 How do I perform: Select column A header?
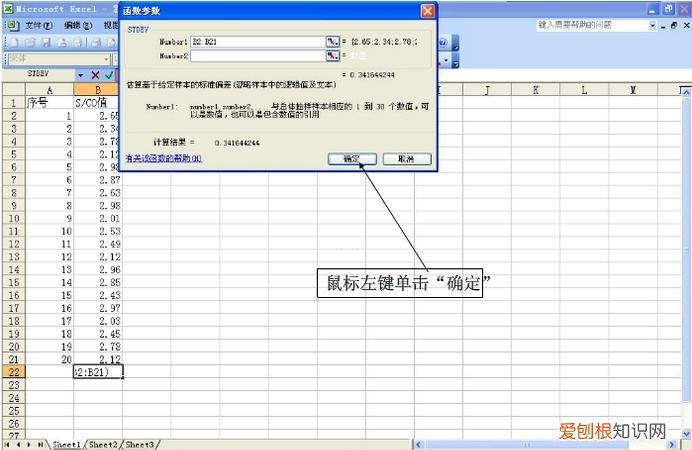coord(49,90)
